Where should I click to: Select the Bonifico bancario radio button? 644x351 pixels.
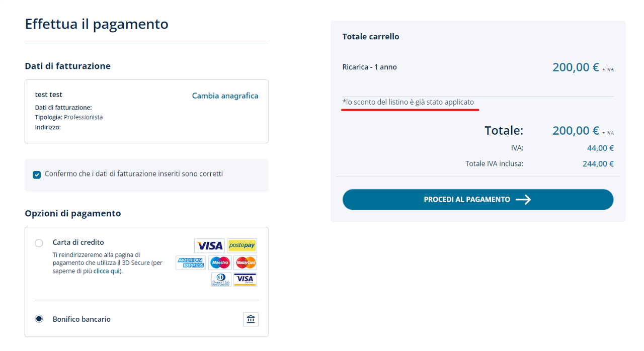click(39, 319)
